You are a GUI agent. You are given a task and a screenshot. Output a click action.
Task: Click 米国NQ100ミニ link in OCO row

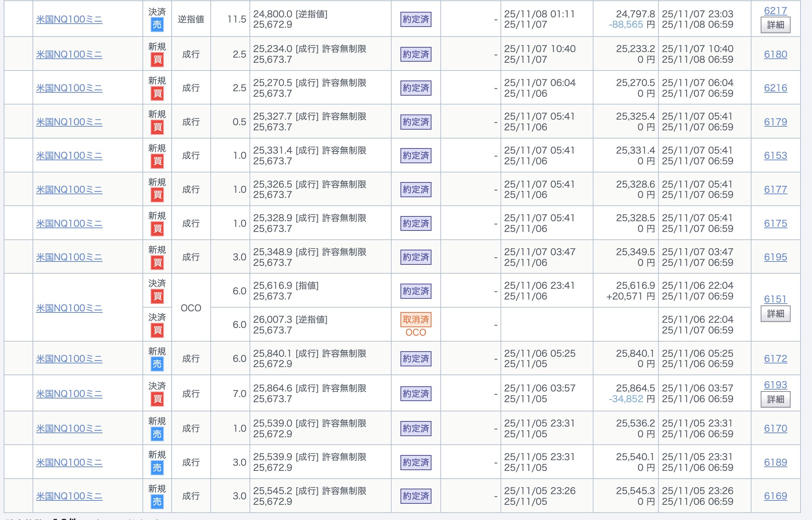69,308
